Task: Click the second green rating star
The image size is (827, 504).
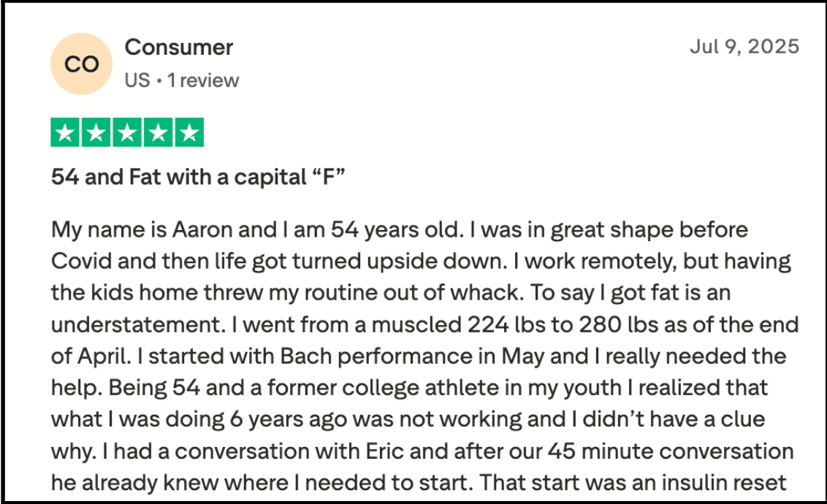Action: [96, 133]
